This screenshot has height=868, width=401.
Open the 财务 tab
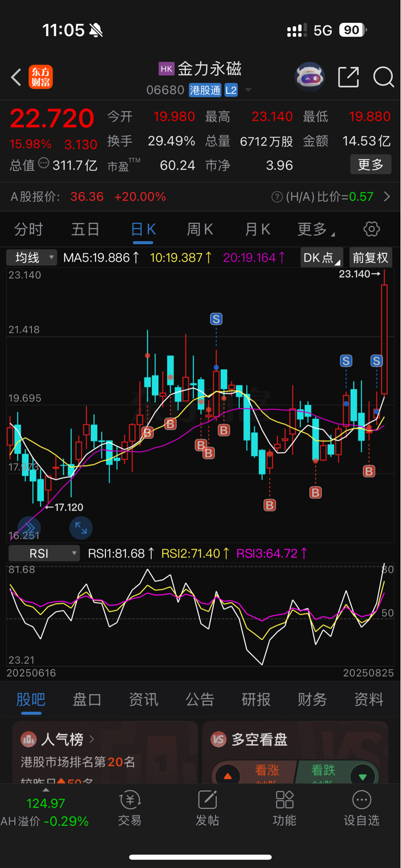tap(312, 699)
